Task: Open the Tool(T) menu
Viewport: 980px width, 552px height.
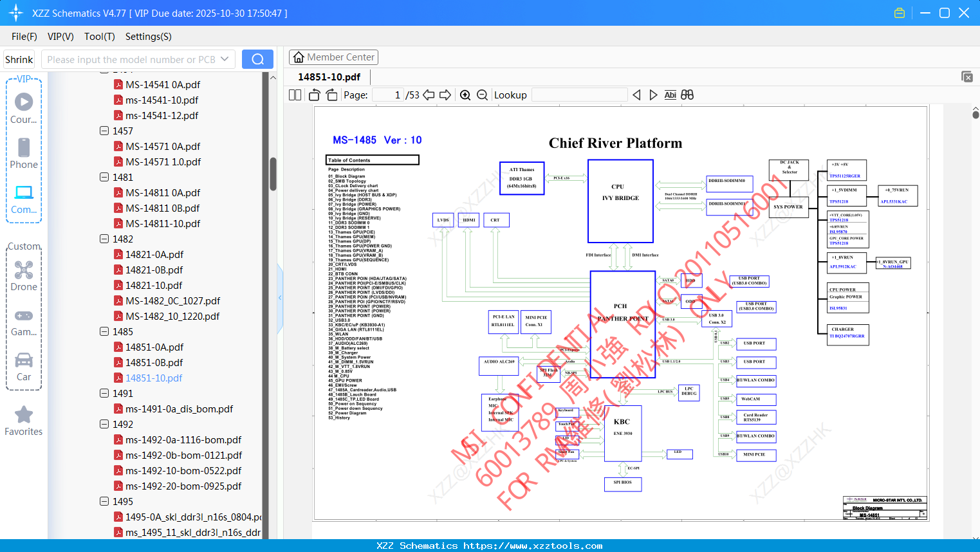Action: click(100, 37)
